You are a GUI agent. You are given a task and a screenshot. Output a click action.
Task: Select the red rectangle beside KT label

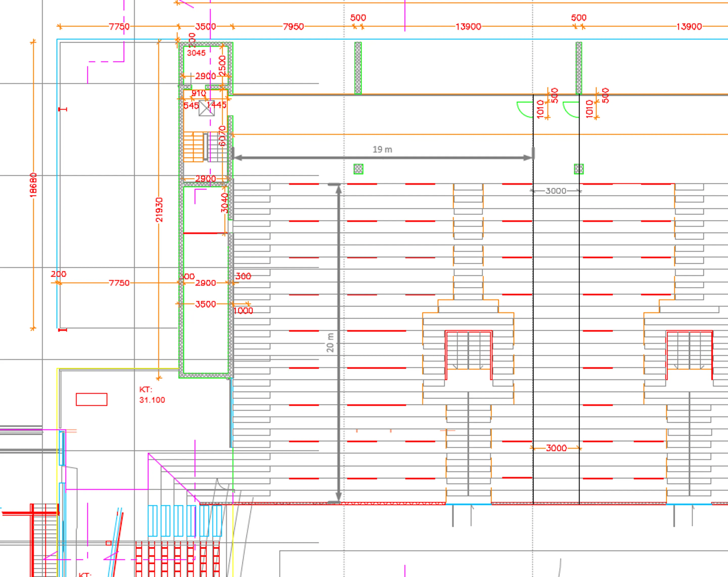pyautogui.click(x=92, y=399)
